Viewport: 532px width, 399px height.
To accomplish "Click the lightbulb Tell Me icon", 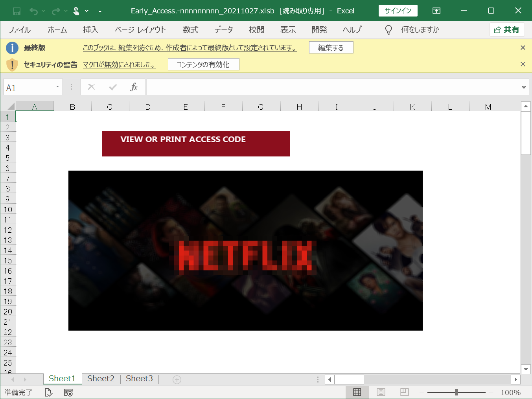I will click(x=388, y=30).
